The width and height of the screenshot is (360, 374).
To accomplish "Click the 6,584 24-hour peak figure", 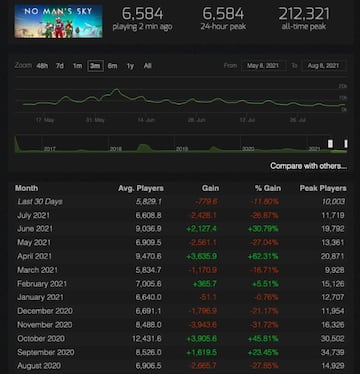I will point(223,14).
